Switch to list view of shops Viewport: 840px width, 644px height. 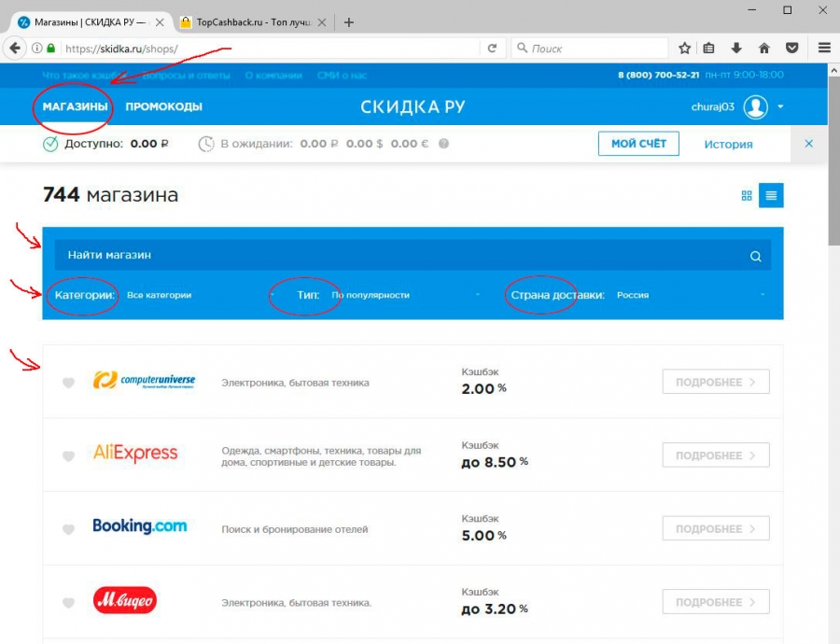[771, 196]
